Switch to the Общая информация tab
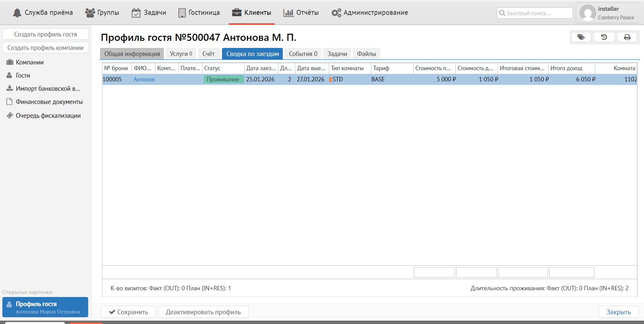This screenshot has height=324, width=644. (x=132, y=54)
